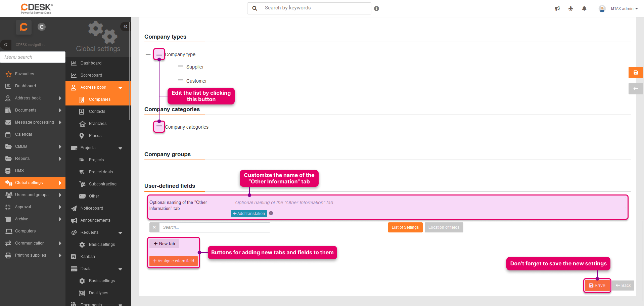Click the drag handle icon beside Supplier
This screenshot has height=306, width=644.
click(181, 67)
